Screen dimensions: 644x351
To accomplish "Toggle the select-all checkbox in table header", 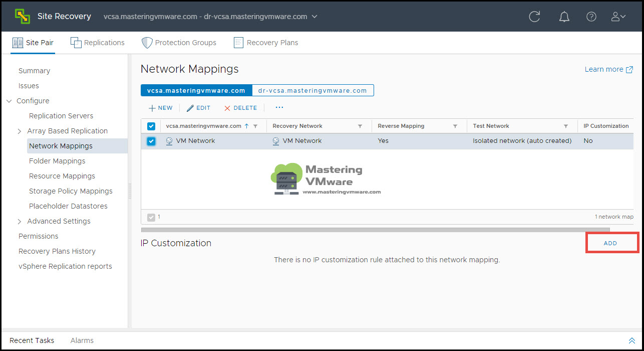I will point(151,126).
